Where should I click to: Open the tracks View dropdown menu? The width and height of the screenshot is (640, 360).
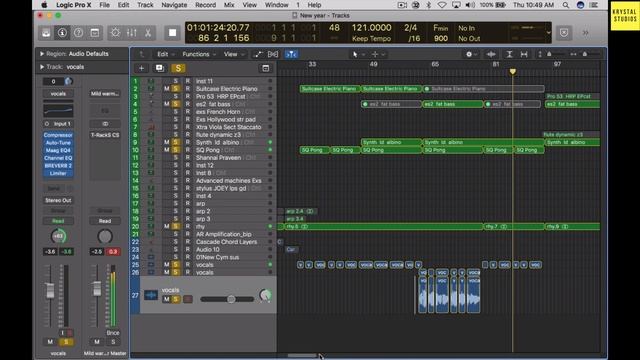[x=233, y=54]
